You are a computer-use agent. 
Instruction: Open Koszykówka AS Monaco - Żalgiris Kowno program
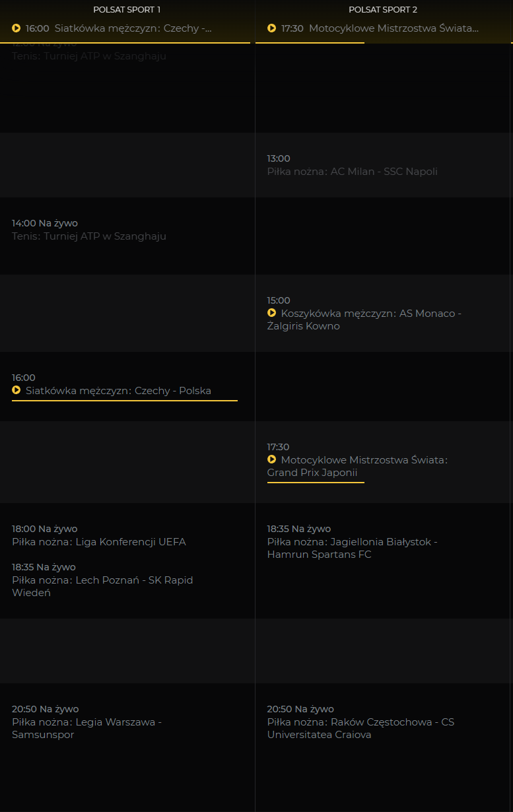click(x=364, y=320)
